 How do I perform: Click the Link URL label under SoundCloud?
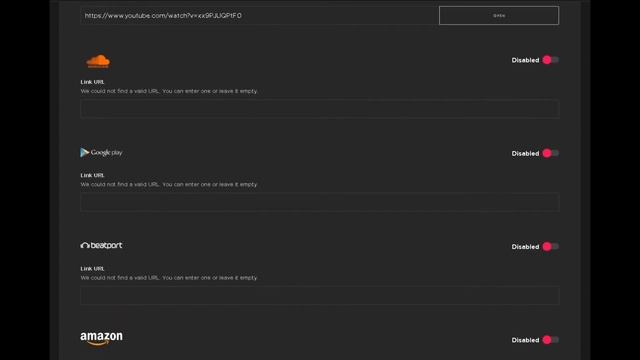coord(92,82)
